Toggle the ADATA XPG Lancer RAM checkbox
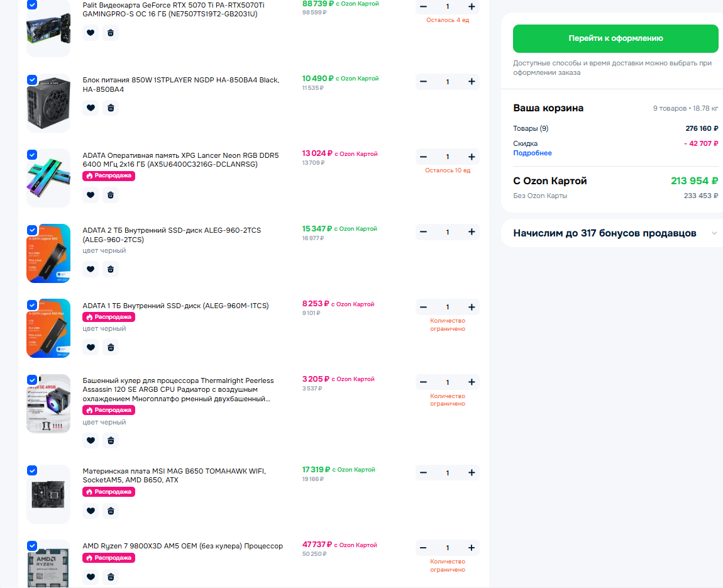The height and width of the screenshot is (588, 723). pos(32,155)
